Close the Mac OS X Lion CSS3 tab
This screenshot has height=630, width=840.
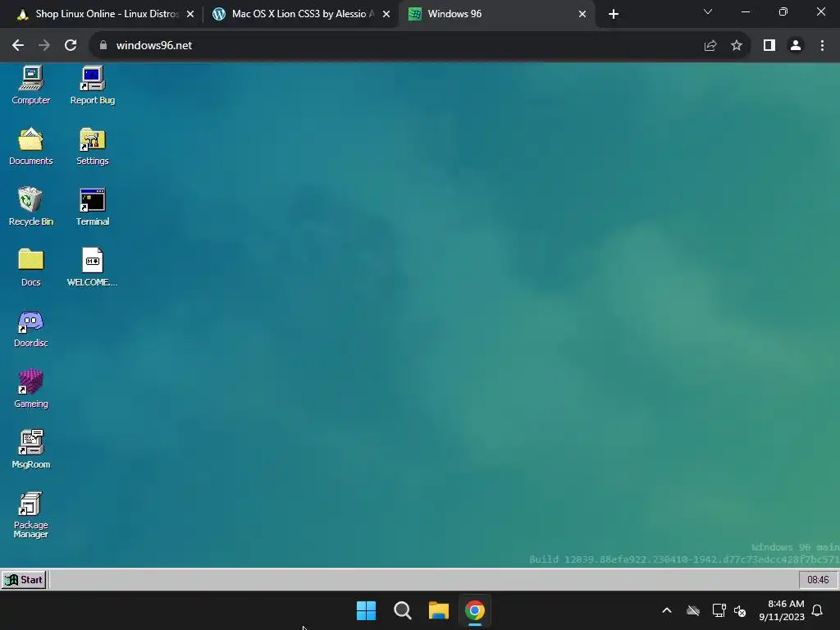point(386,14)
